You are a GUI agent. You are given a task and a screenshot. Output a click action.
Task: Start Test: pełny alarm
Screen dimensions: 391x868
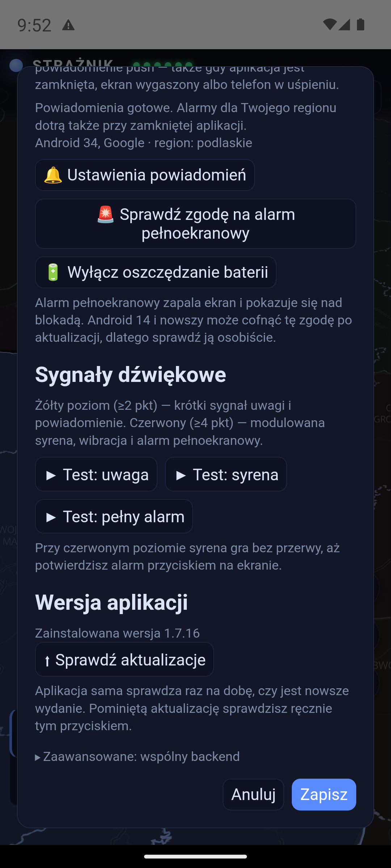click(x=114, y=516)
